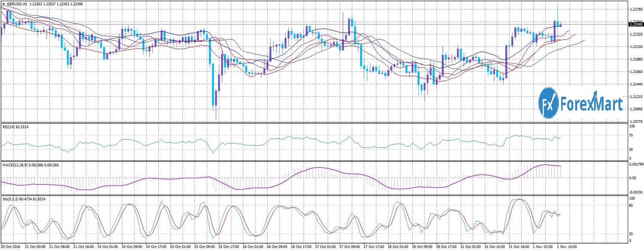
Task: Click the Stochastic 80 level axis label
Action: (x=631, y=206)
